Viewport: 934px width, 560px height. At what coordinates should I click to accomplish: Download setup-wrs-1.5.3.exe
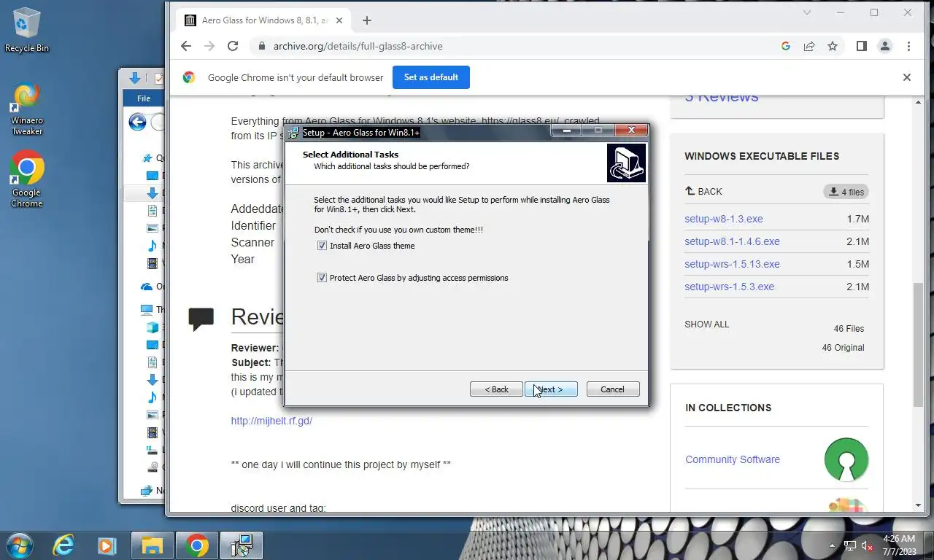click(729, 287)
